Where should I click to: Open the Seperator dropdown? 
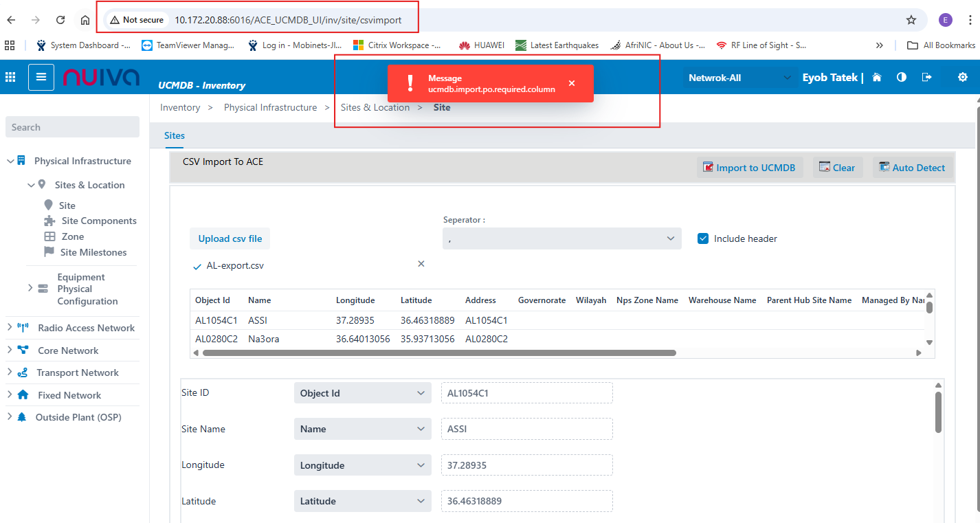[561, 238]
